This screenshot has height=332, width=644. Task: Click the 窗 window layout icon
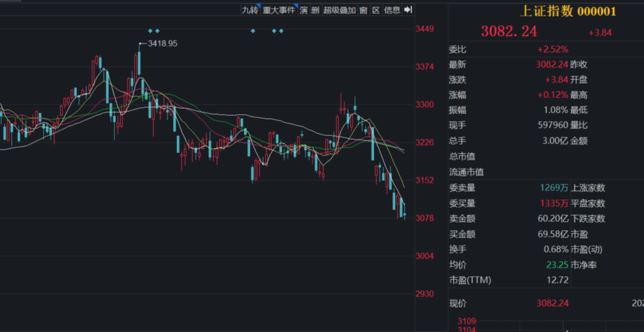click(x=363, y=10)
